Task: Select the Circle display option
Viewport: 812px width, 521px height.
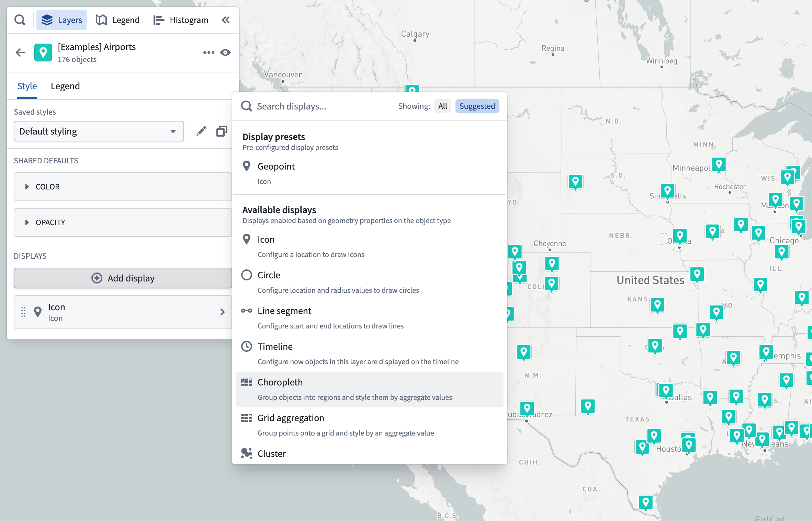Action: pyautogui.click(x=269, y=275)
